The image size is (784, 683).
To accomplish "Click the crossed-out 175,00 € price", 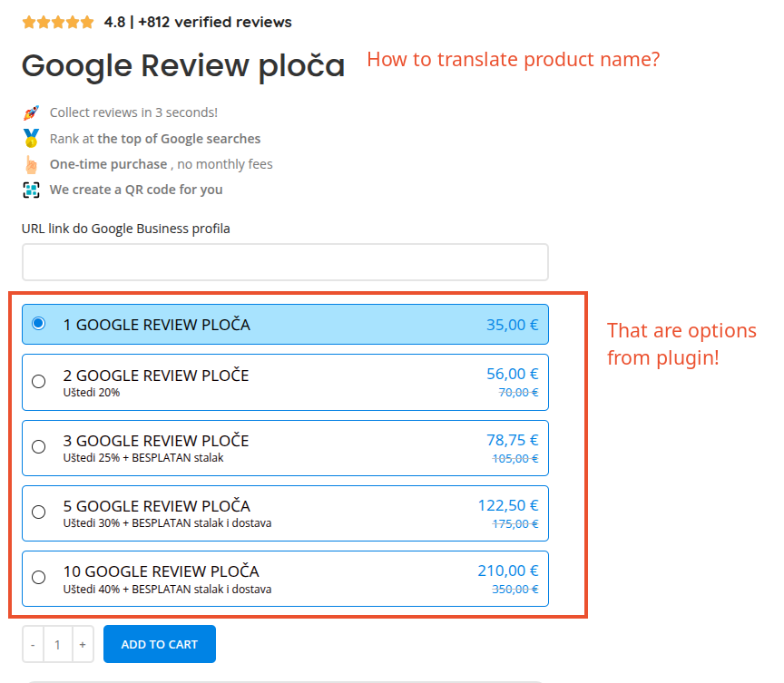I will tap(515, 524).
